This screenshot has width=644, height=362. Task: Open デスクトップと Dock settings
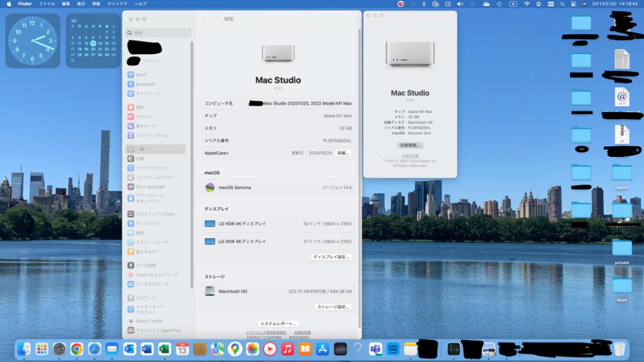click(151, 214)
